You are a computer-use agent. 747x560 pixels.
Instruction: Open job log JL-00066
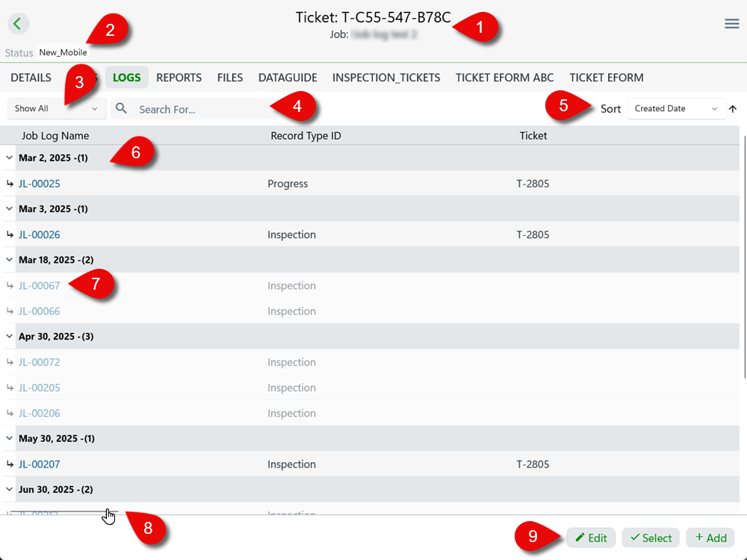[39, 311]
